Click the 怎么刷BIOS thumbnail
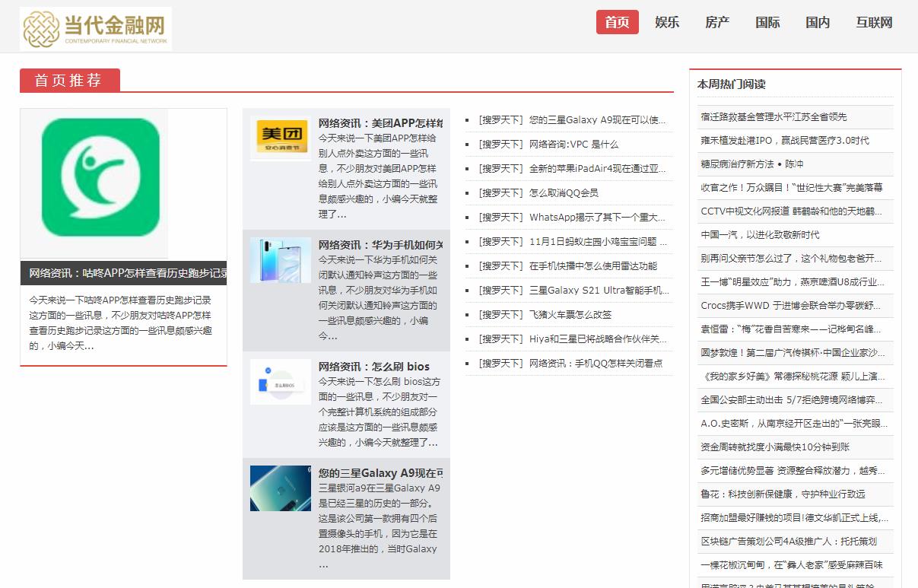 tap(281, 382)
